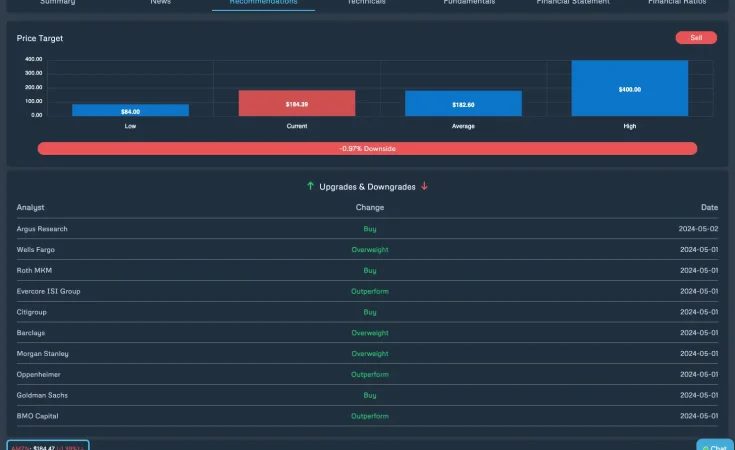735x450 pixels.
Task: Go to the Fundamentals tab
Action: pyautogui.click(x=469, y=2)
